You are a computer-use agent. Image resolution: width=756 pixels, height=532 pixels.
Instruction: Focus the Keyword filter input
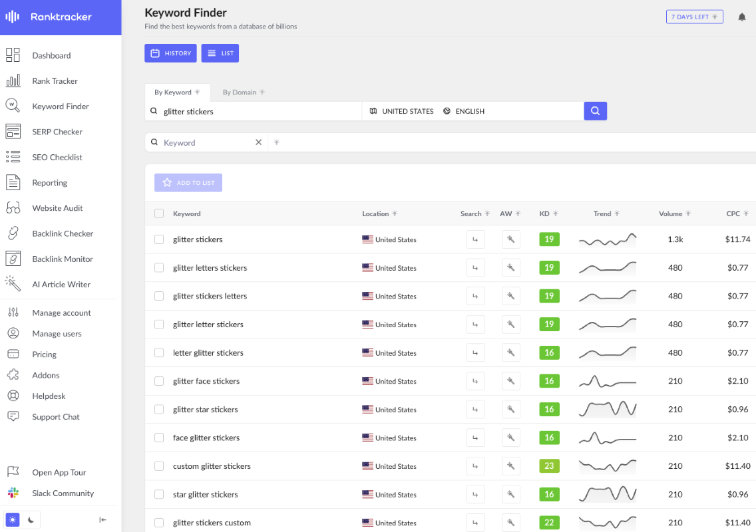point(206,142)
